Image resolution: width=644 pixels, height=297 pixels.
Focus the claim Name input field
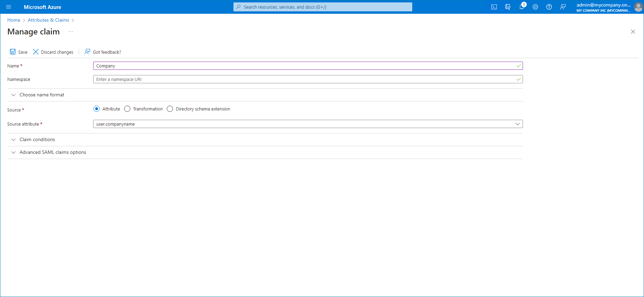click(308, 66)
